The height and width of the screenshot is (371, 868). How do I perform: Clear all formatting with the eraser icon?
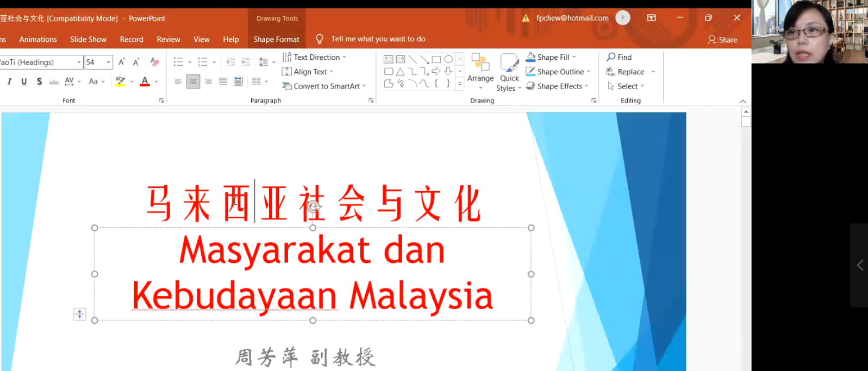click(155, 62)
